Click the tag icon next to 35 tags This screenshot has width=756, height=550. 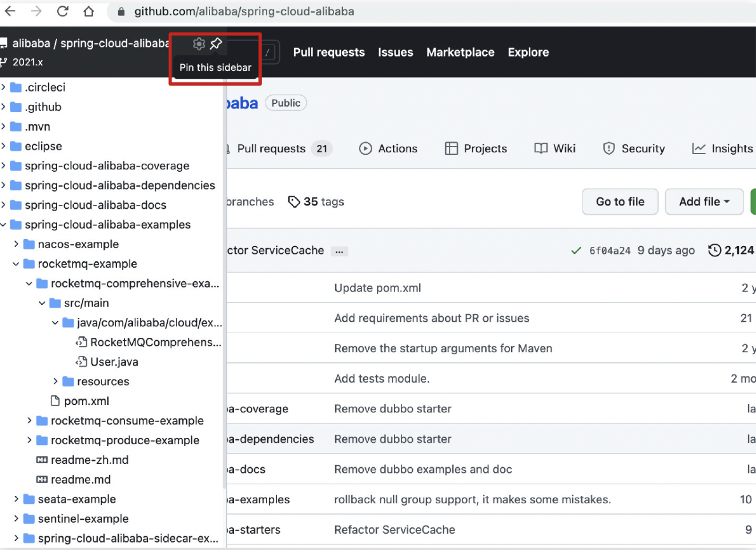pyautogui.click(x=293, y=202)
